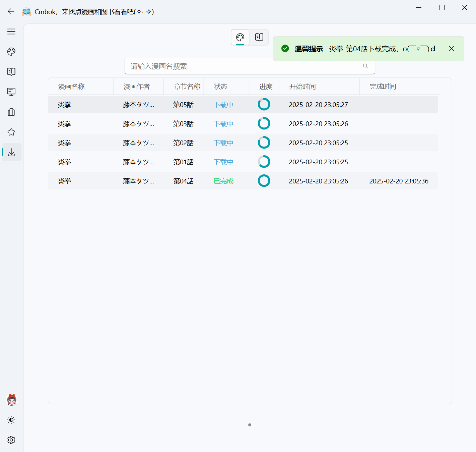
Task: Sort by 开始时间 column header
Action: (x=302, y=87)
